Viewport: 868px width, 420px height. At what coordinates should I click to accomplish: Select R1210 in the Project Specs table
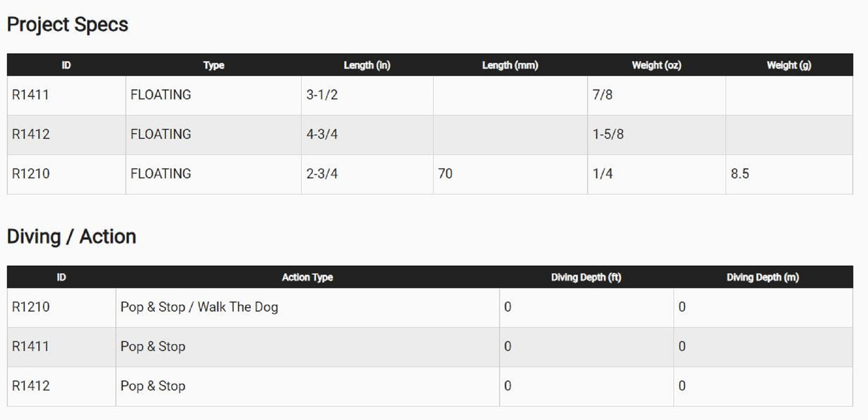(31, 174)
